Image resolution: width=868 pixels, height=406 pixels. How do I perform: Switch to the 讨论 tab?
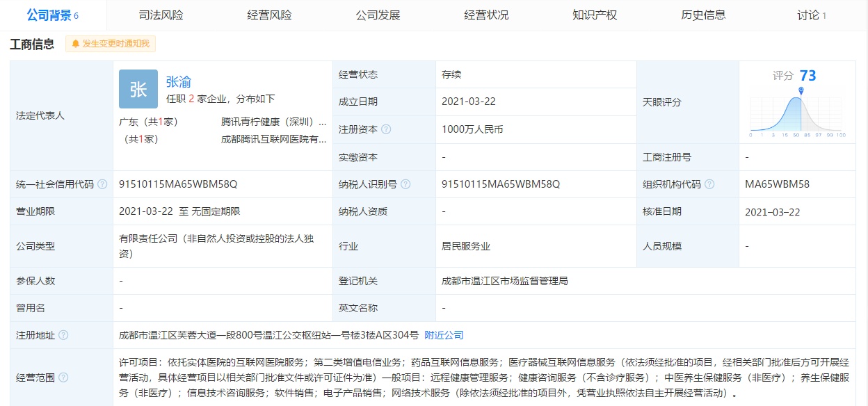[812, 15]
